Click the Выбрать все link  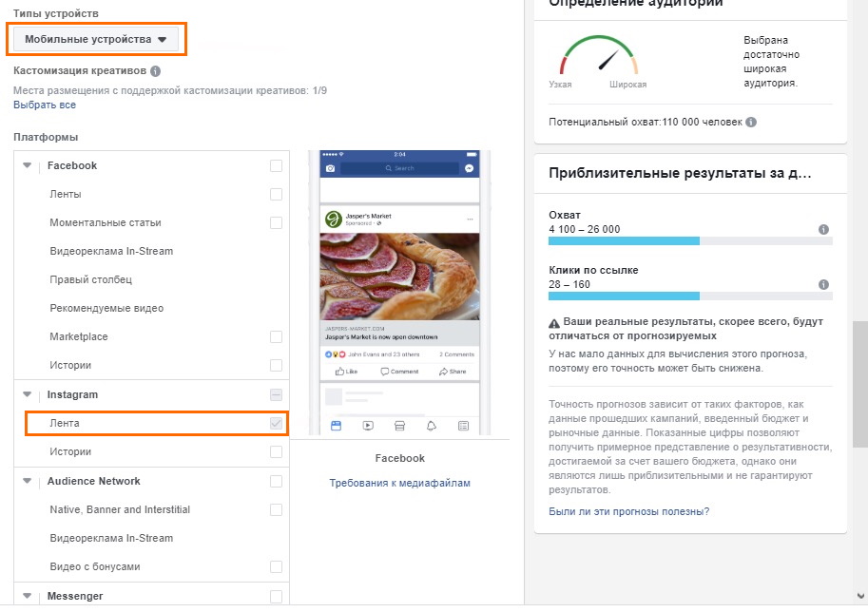[45, 105]
